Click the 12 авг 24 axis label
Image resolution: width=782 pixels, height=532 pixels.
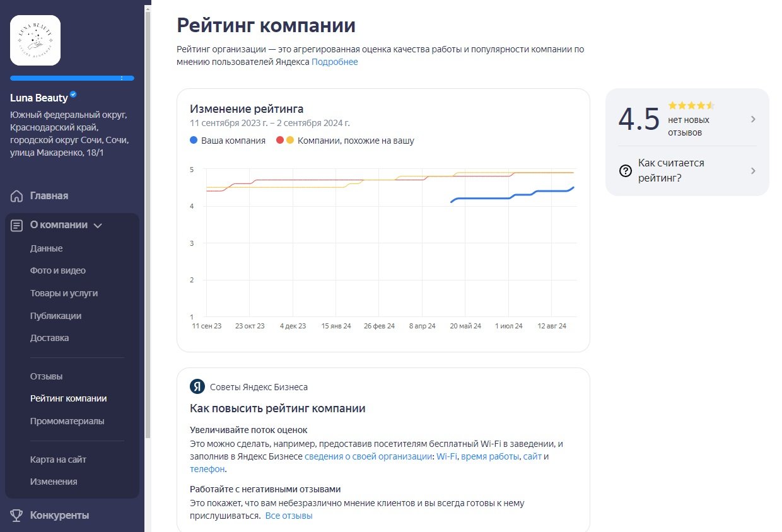(x=552, y=326)
